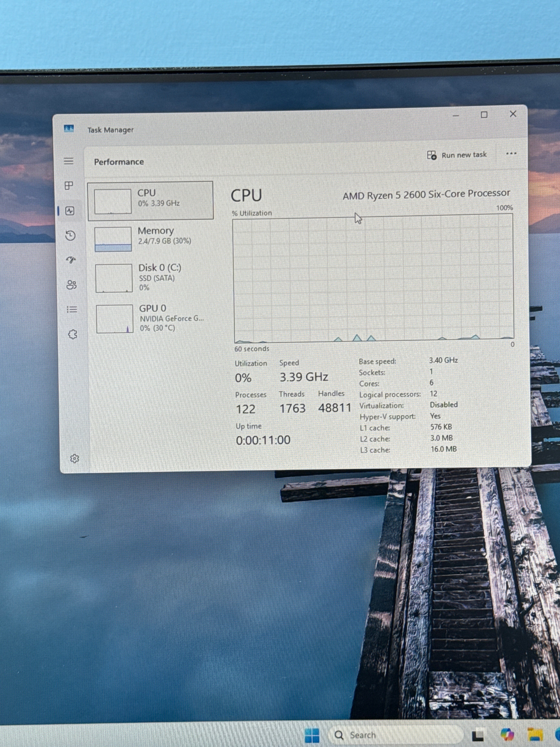
Task: Click the CPU mini graph thumbnail
Action: 113,202
